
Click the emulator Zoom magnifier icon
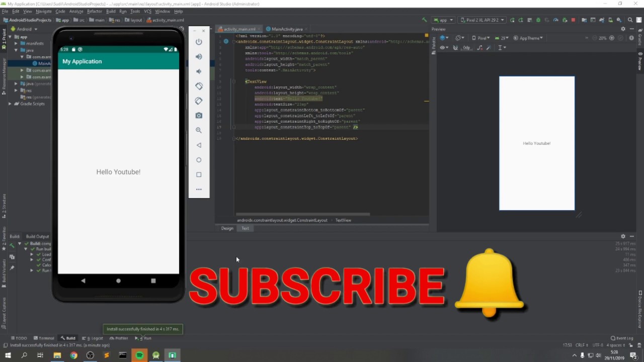pyautogui.click(x=199, y=130)
